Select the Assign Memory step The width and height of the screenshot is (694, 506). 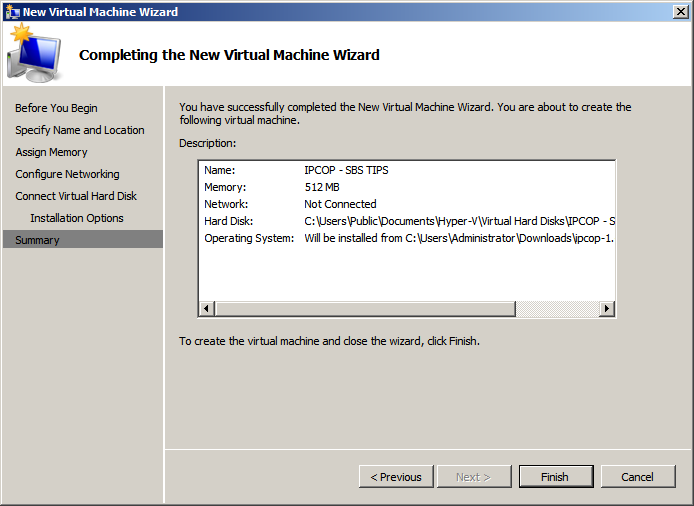tap(51, 152)
